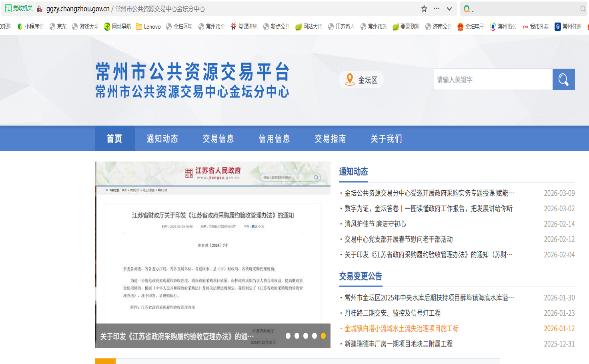The height and width of the screenshot is (364, 589).
Task: Open the change announcement dated 2026-01-23
Action: (x=392, y=313)
